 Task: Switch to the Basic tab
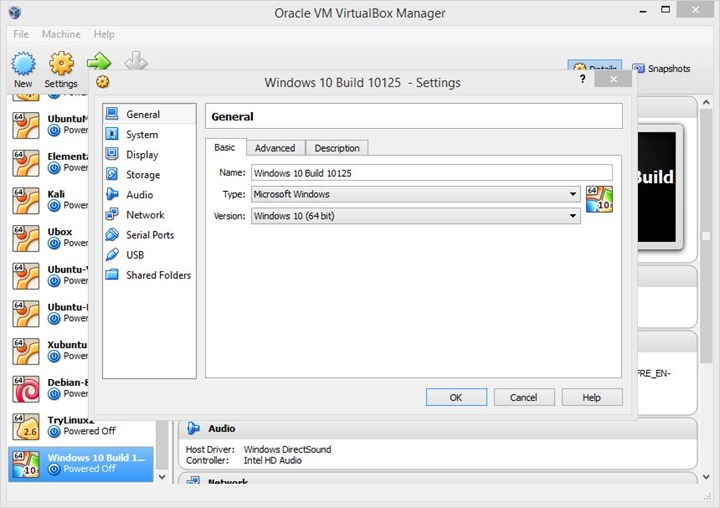coord(225,147)
